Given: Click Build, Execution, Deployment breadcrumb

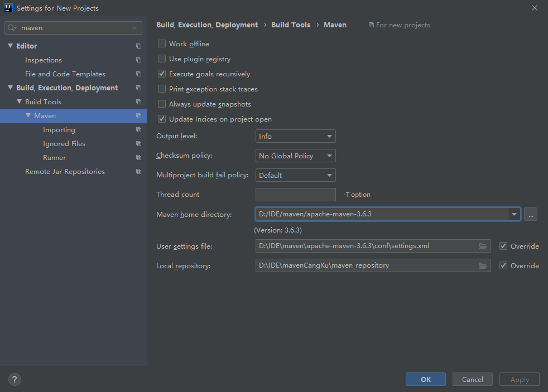Looking at the screenshot, I should click(207, 25).
